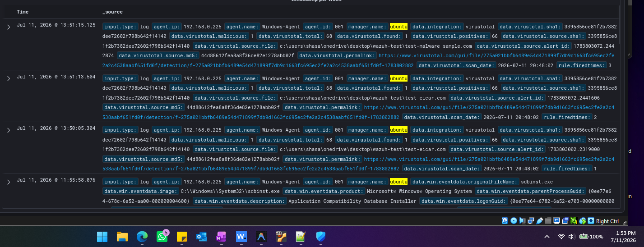
Task: Click timestamp Jul 11, 2026 @ 13:51:15.125
Action: 56,25
